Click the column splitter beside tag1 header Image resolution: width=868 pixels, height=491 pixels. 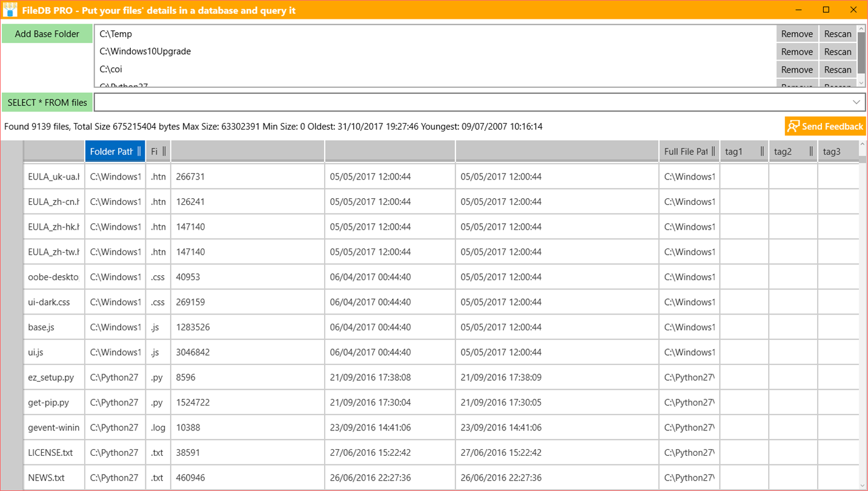[x=762, y=152]
